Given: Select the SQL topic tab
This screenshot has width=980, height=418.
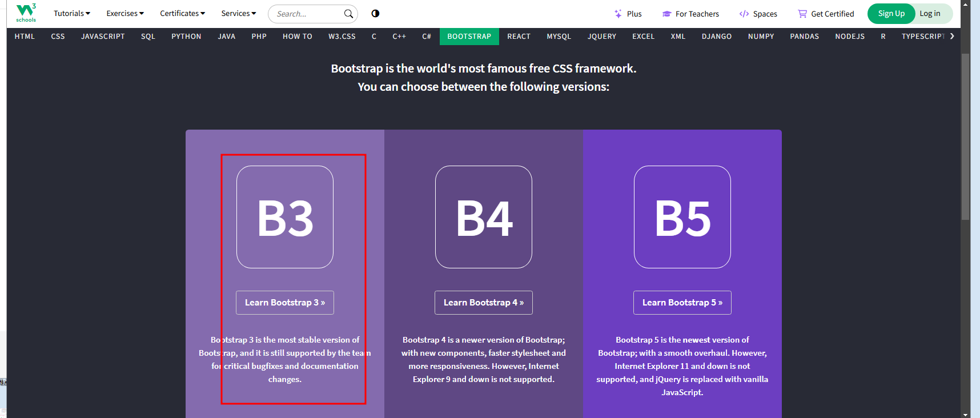Looking at the screenshot, I should click(148, 37).
